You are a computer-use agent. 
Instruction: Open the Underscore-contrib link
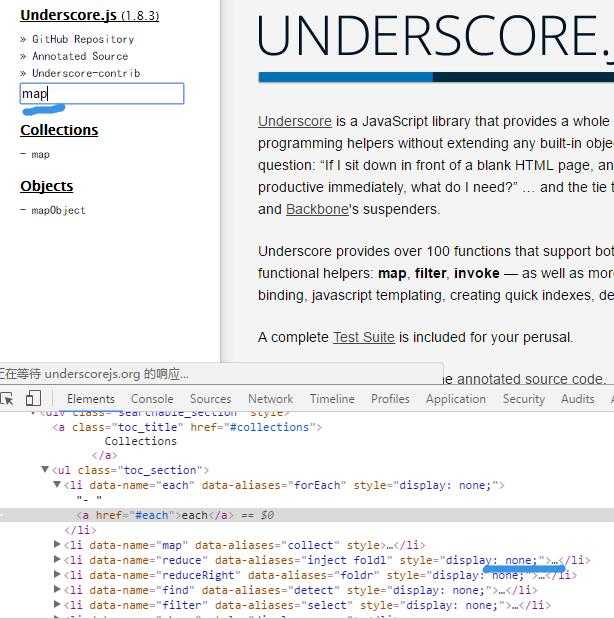(x=86, y=73)
